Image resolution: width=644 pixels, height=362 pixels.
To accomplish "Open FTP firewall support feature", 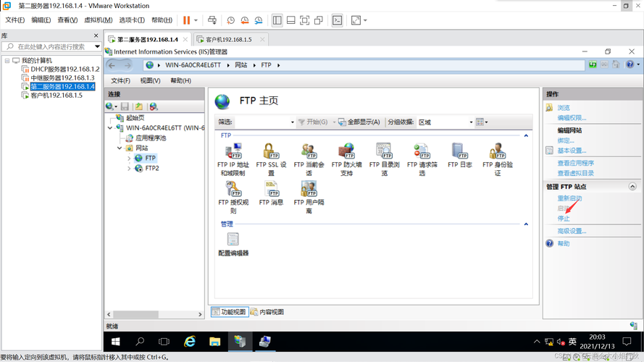I will 347,160.
